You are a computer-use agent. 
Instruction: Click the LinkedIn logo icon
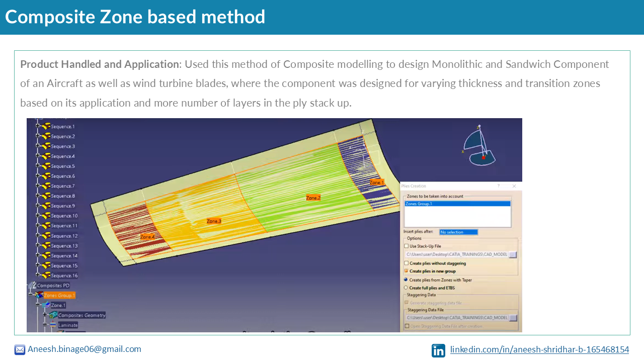pyautogui.click(x=438, y=350)
